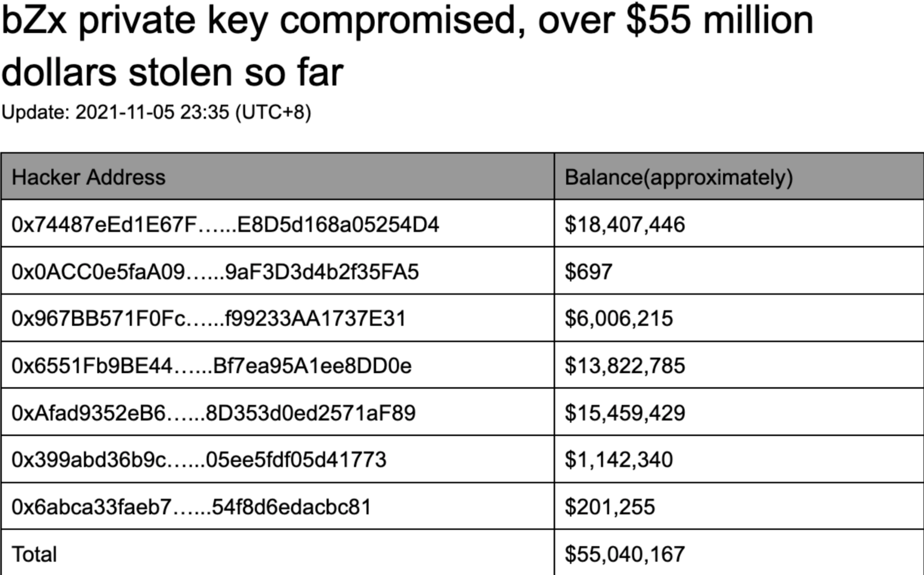Select address 0xAfad9352eB6......8D353d0ed2571aF89
924x575 pixels.
point(214,413)
